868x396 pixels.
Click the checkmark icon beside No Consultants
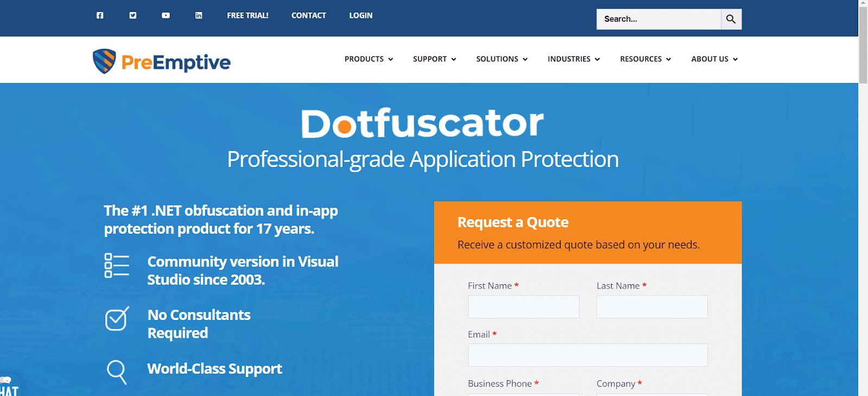point(117,319)
